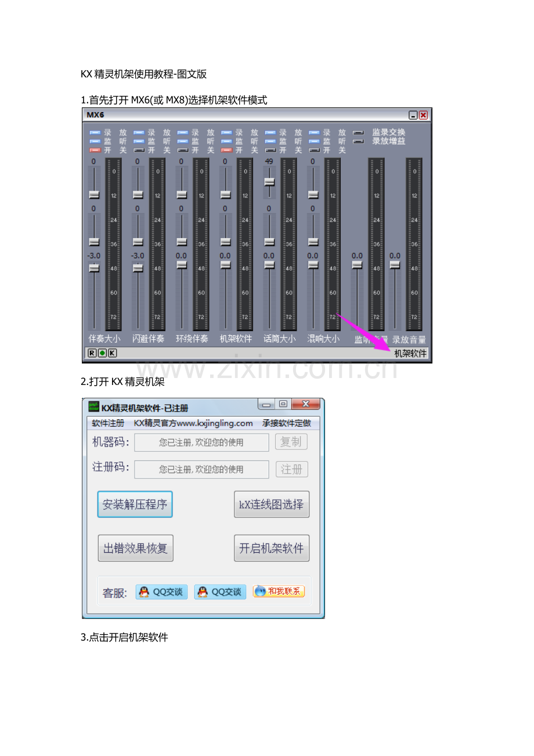The height and width of the screenshot is (756, 534).
Task: Toggle 录放 switch for 闪避伴奏 channel
Action: [139, 132]
